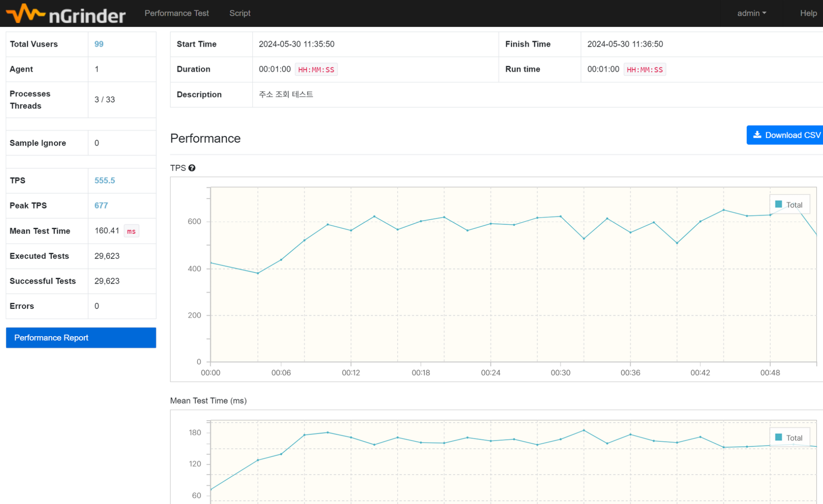Open the Script menu
This screenshot has height=504, width=823.
[239, 13]
